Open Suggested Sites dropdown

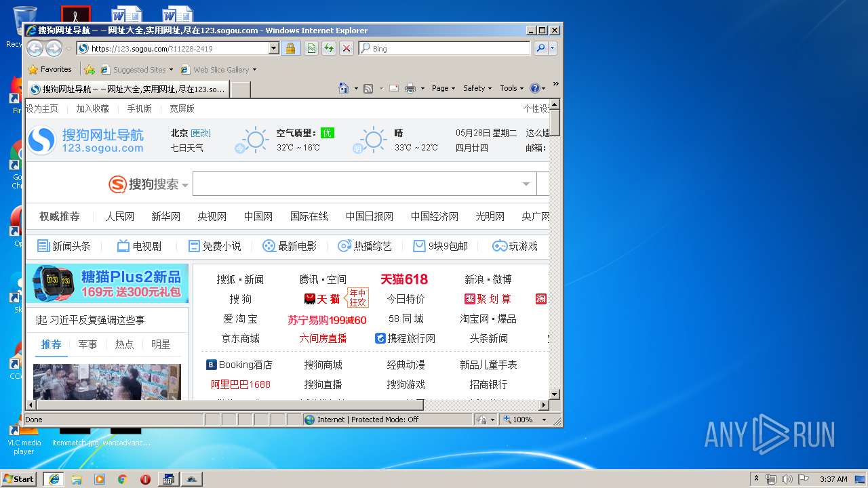(136, 69)
